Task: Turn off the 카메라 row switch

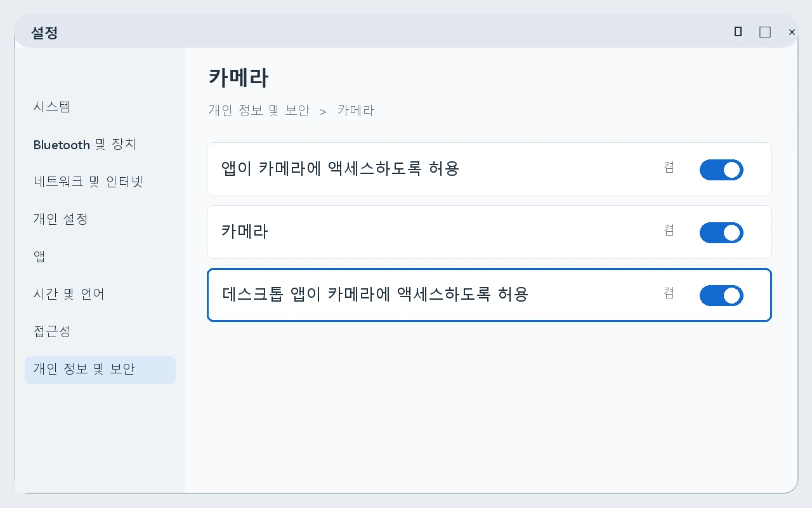Action: [721, 232]
